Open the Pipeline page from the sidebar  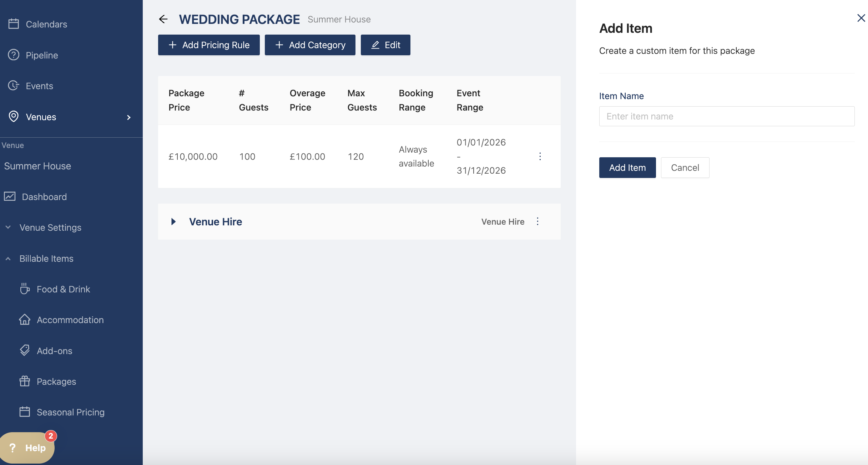(41, 55)
